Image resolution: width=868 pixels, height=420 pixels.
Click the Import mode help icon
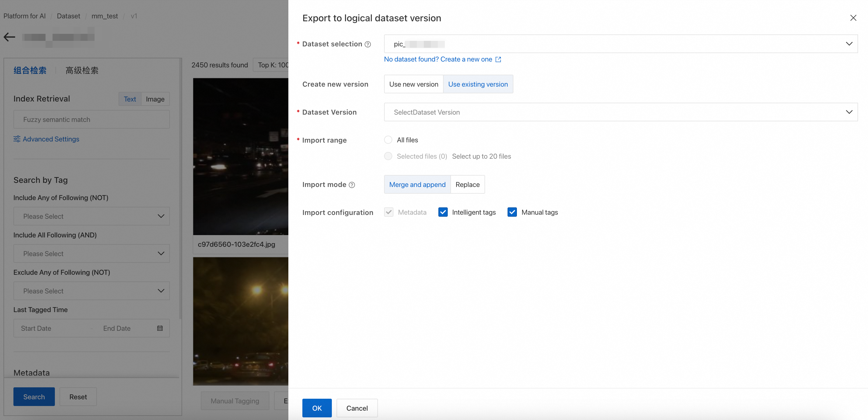[x=352, y=185]
